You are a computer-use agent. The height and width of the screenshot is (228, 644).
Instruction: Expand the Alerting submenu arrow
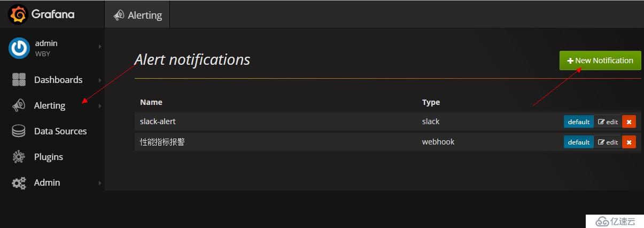coord(100,106)
